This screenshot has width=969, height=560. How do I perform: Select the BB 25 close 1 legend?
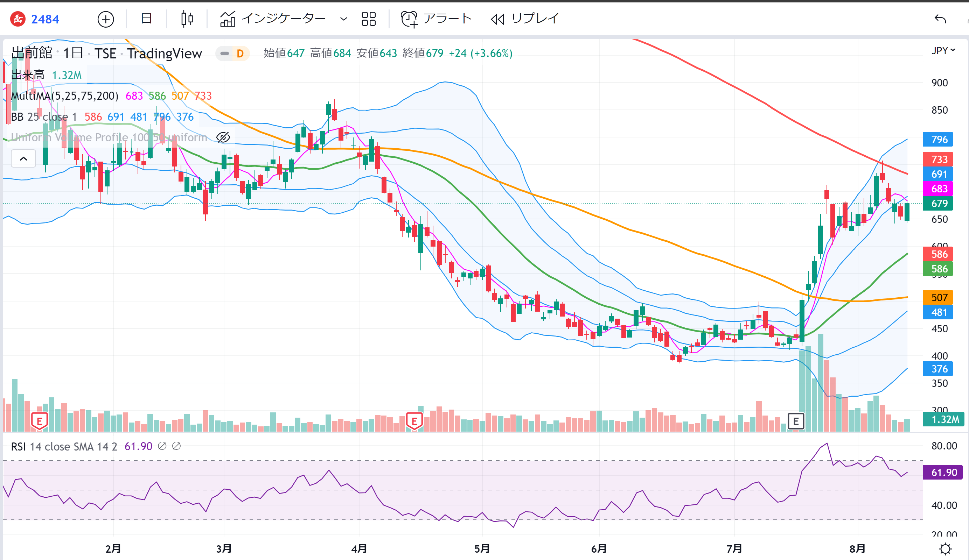point(44,117)
